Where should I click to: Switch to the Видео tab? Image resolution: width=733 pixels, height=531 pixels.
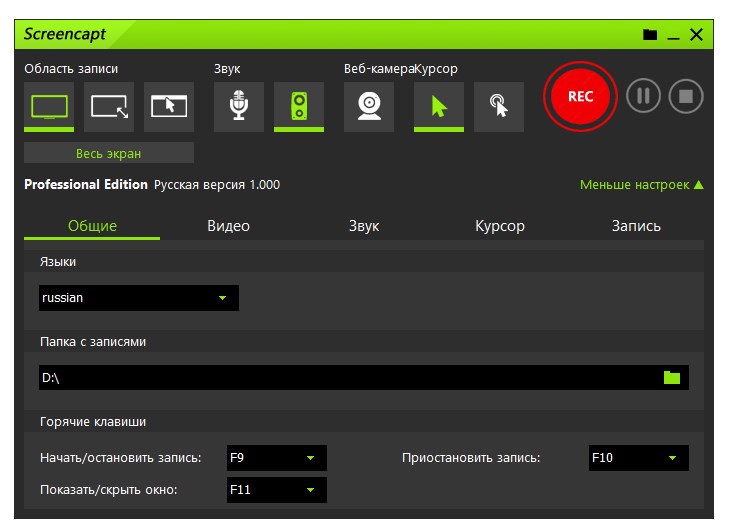point(228,226)
